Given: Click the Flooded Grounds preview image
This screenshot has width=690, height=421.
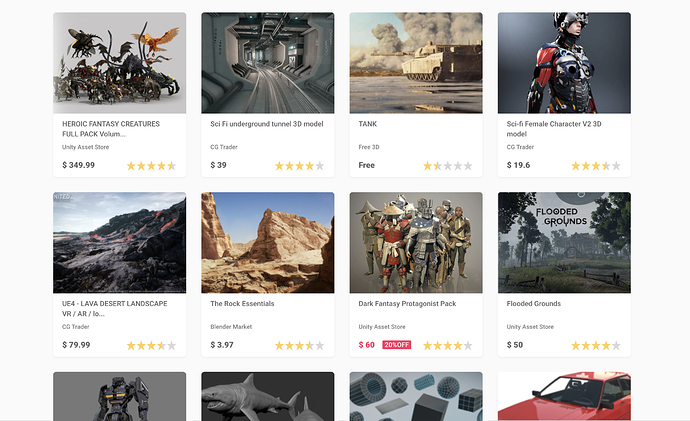Looking at the screenshot, I should click(564, 242).
